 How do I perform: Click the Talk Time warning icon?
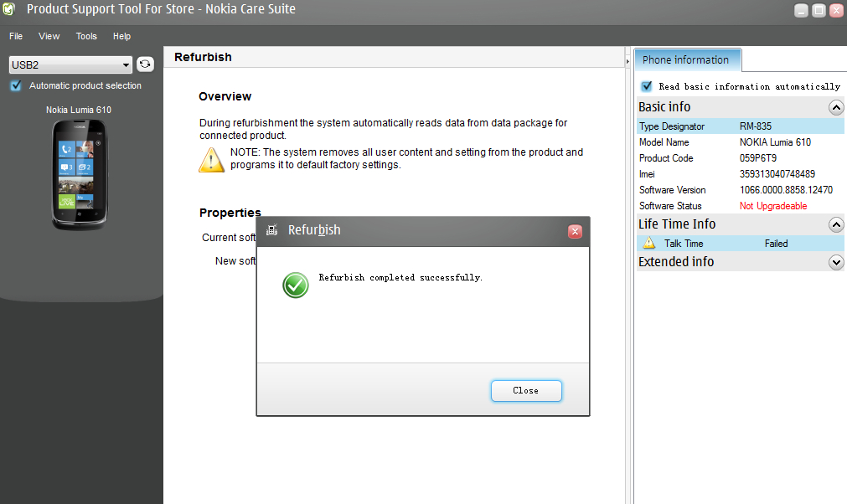(x=649, y=243)
